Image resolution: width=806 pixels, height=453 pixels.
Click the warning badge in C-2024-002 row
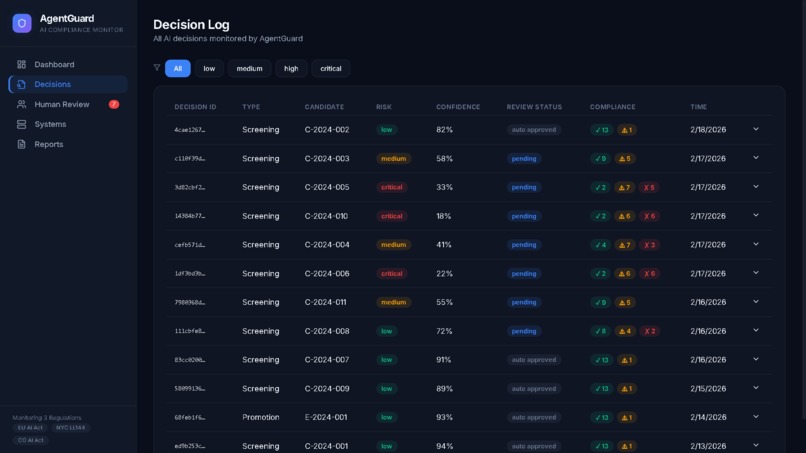coord(627,130)
